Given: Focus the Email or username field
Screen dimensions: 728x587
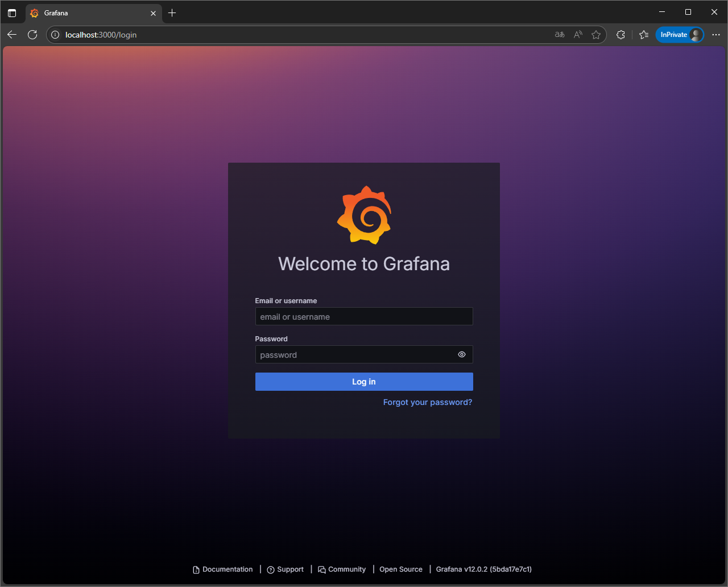Looking at the screenshot, I should coord(364,316).
